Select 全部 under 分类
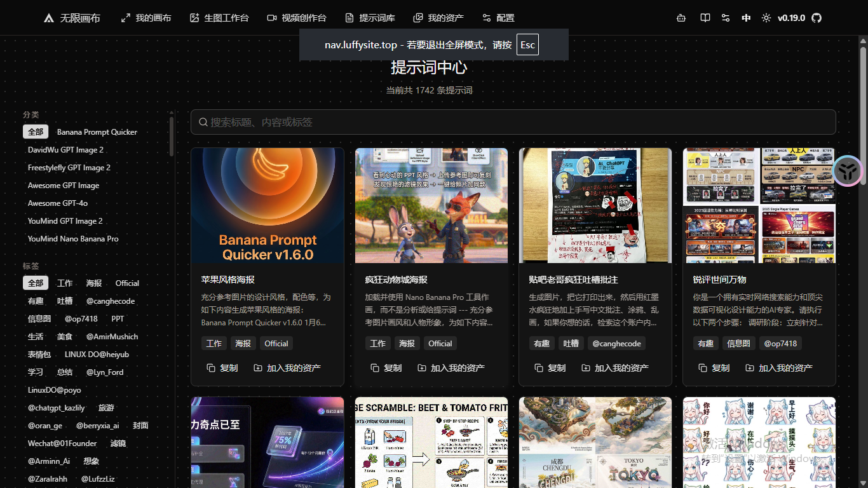 point(36,132)
